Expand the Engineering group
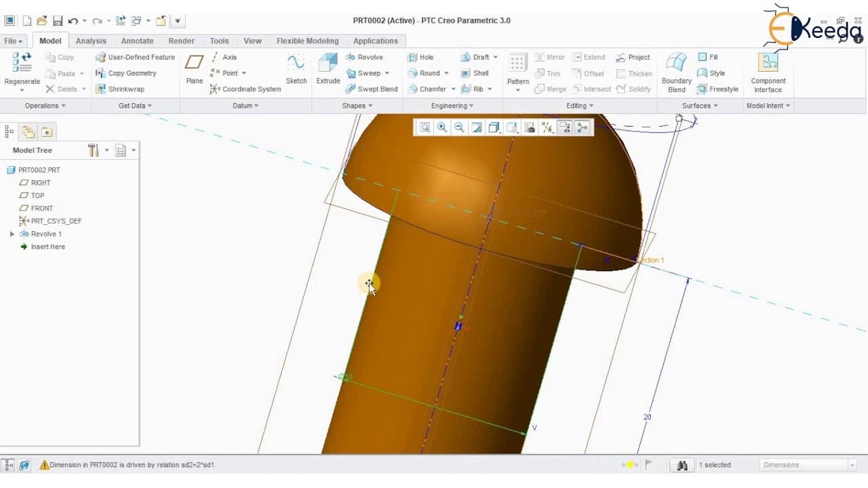The image size is (868, 488). (x=452, y=106)
